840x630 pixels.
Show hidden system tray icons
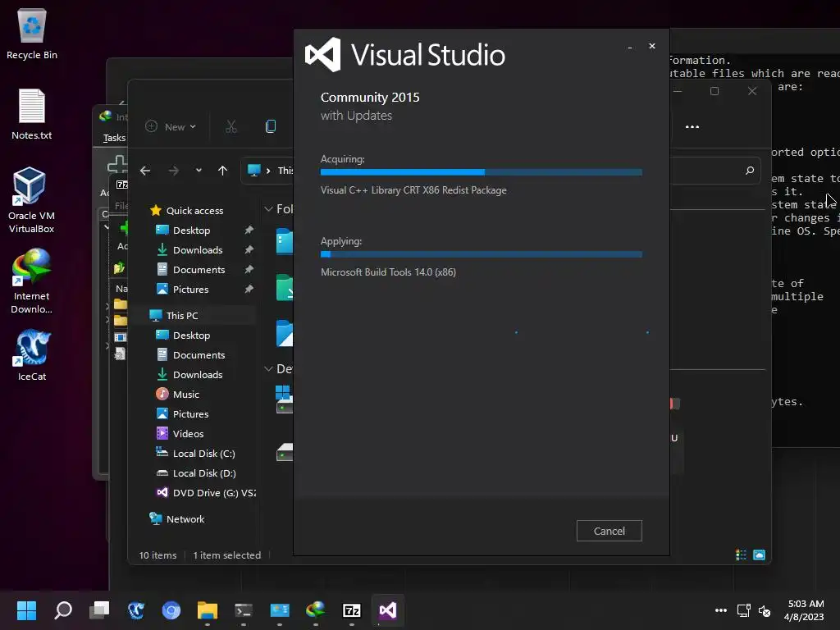coord(721,610)
